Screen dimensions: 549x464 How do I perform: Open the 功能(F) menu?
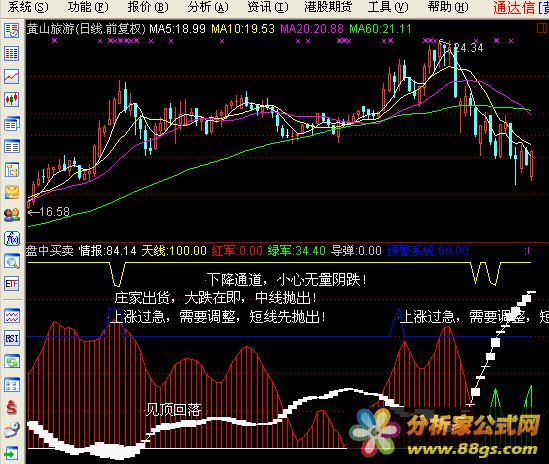click(88, 7)
